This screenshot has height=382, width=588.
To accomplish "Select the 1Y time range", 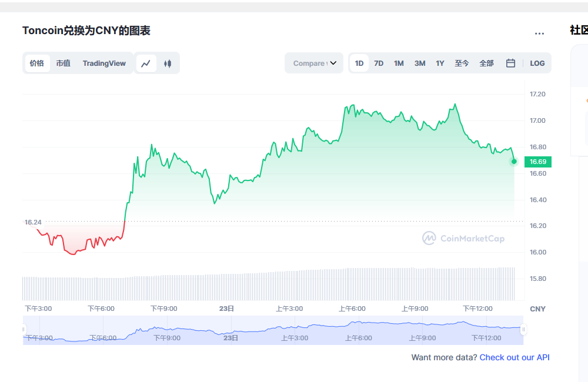I will pos(440,63).
